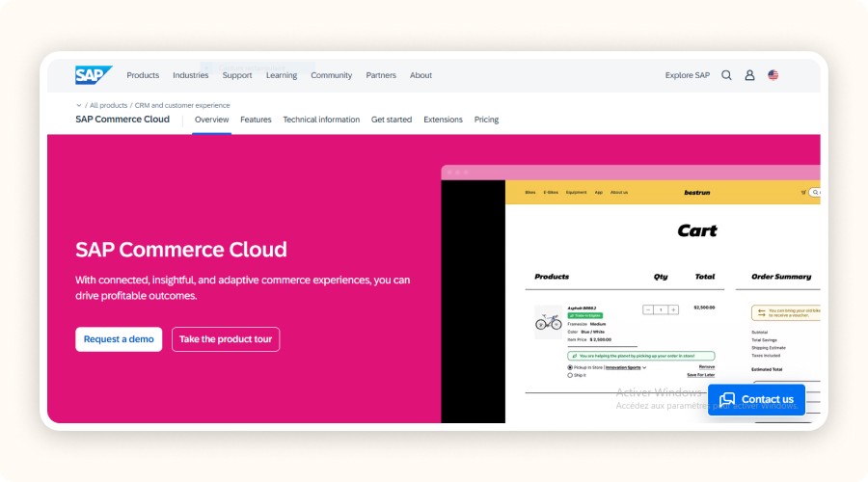Select the Pickup in Store radio button

(570, 367)
